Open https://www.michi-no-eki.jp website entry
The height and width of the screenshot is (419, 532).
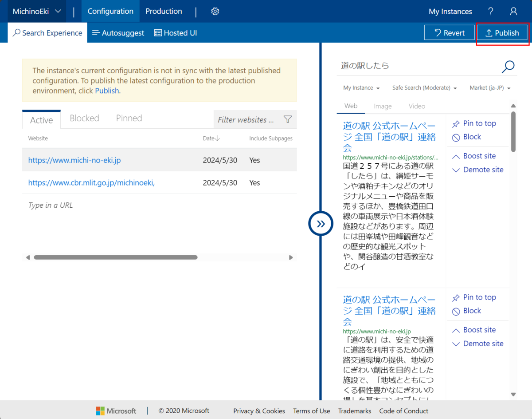[x=74, y=160]
